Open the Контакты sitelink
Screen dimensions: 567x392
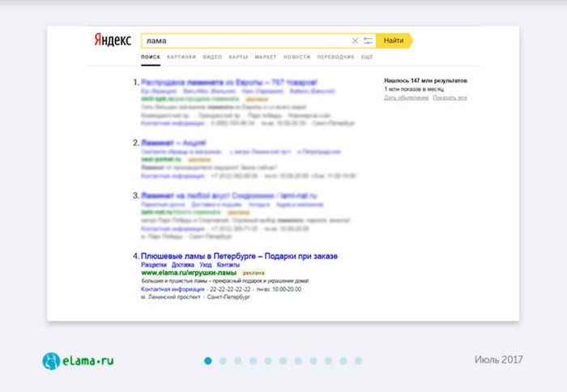(228, 265)
